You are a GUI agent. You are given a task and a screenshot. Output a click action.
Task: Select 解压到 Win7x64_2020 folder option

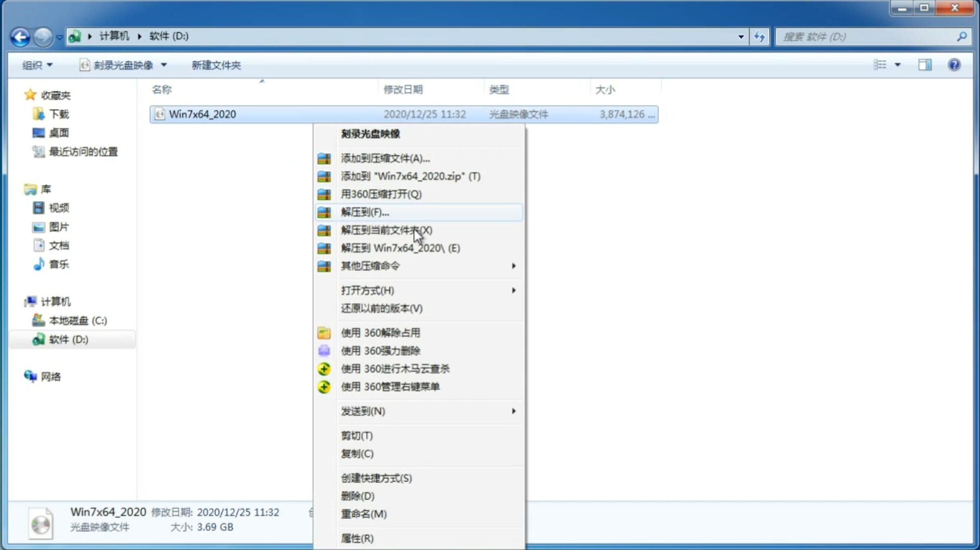click(400, 247)
